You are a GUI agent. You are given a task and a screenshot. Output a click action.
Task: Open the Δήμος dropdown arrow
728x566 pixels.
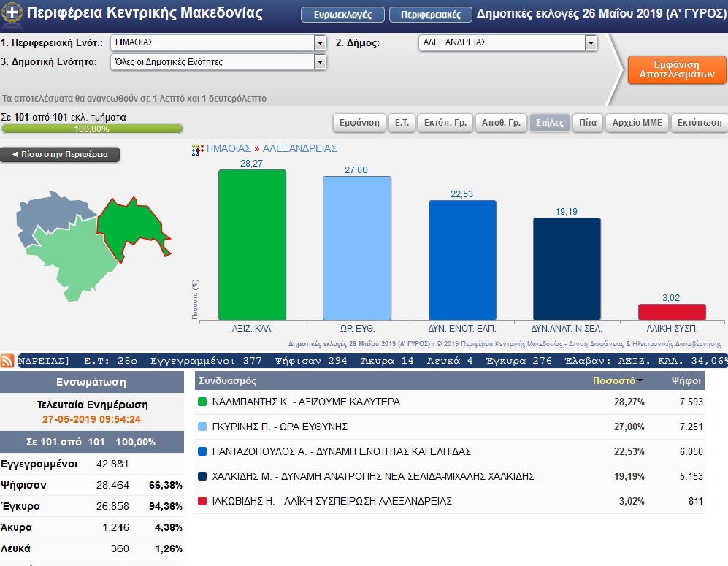pos(591,42)
